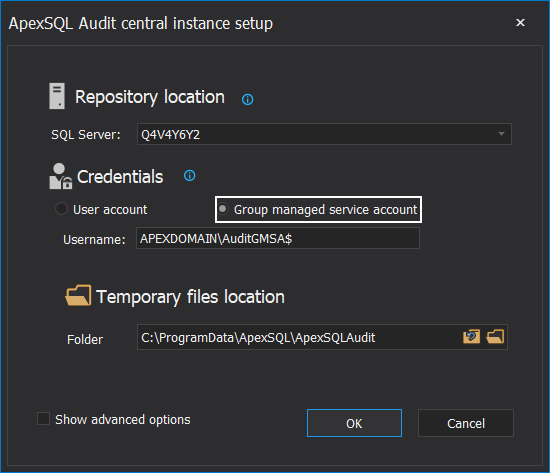Cancel the central instance setup
The height and width of the screenshot is (473, 550).
click(x=466, y=423)
